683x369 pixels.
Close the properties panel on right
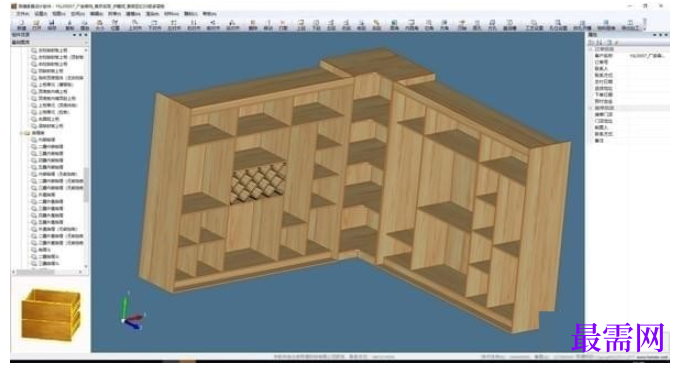pos(666,35)
